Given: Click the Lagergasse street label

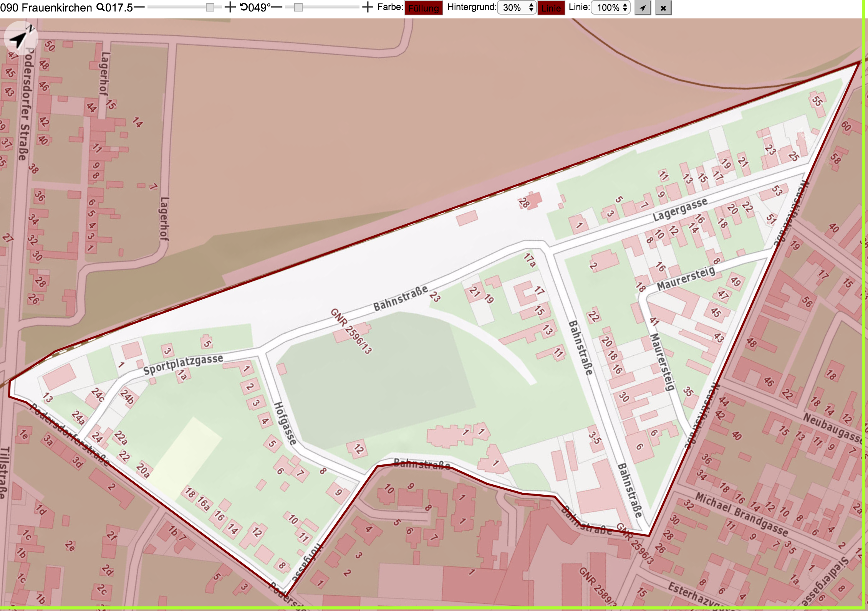Looking at the screenshot, I should tap(680, 210).
